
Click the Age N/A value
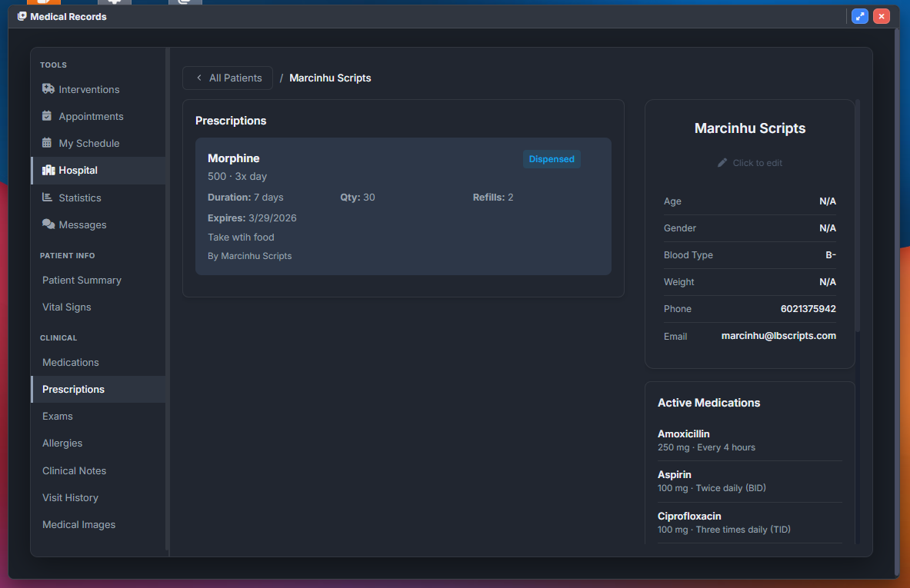(828, 201)
